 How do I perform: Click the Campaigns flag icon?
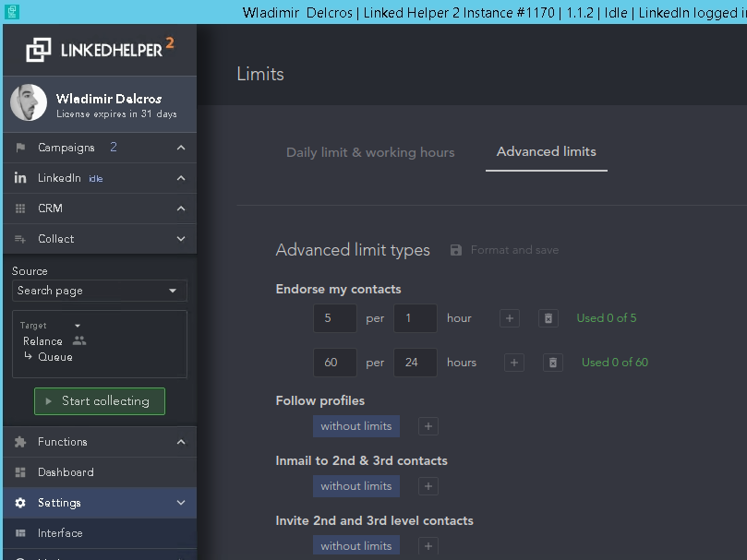[x=20, y=148]
